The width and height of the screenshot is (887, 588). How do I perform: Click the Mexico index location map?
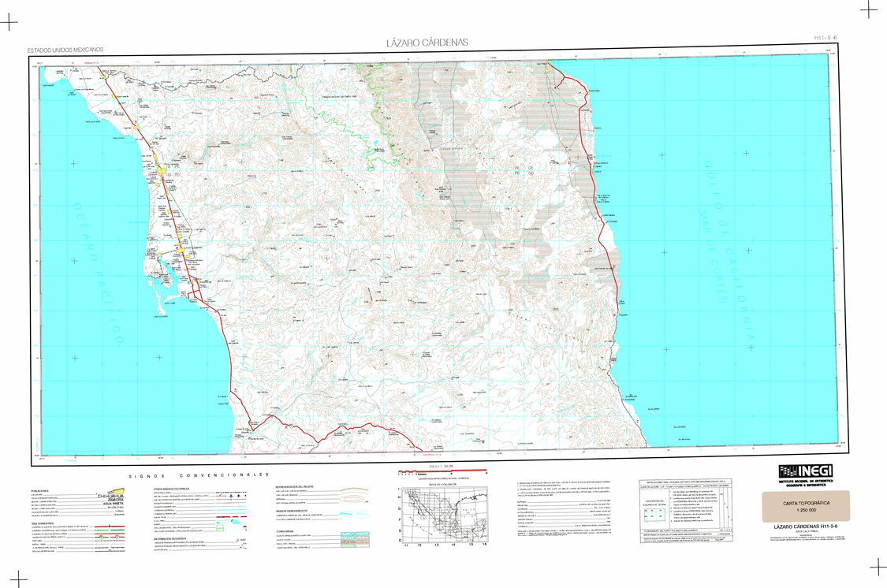[445, 515]
